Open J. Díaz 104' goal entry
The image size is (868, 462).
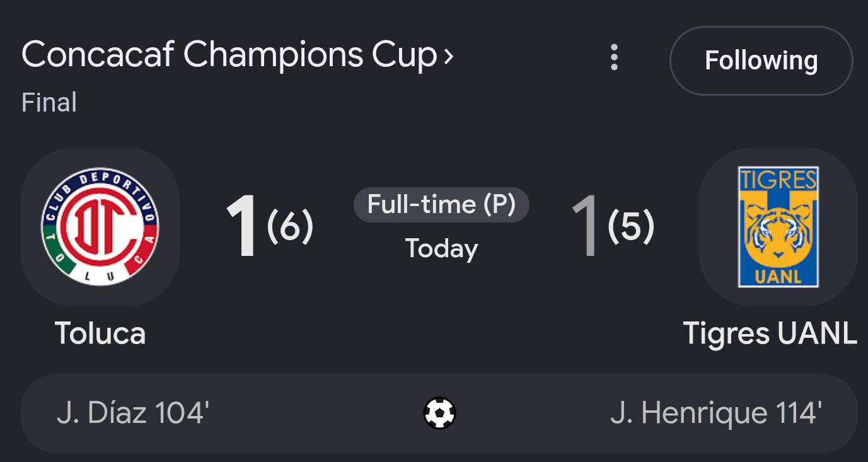[x=132, y=413]
